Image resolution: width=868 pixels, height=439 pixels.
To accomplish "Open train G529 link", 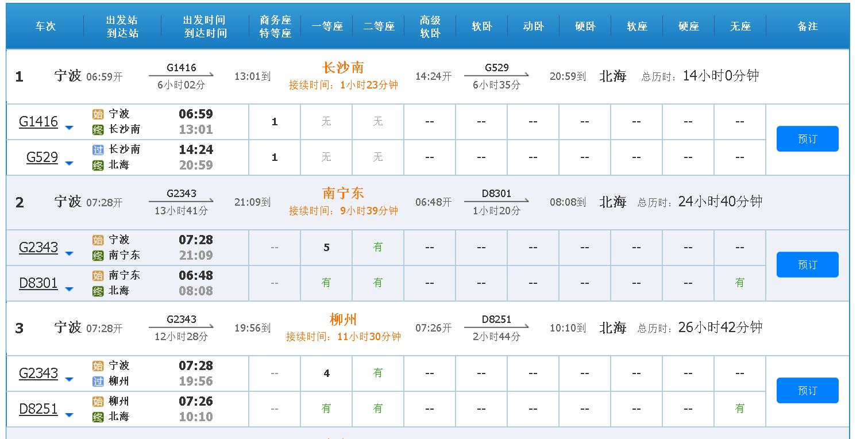I will coord(43,157).
